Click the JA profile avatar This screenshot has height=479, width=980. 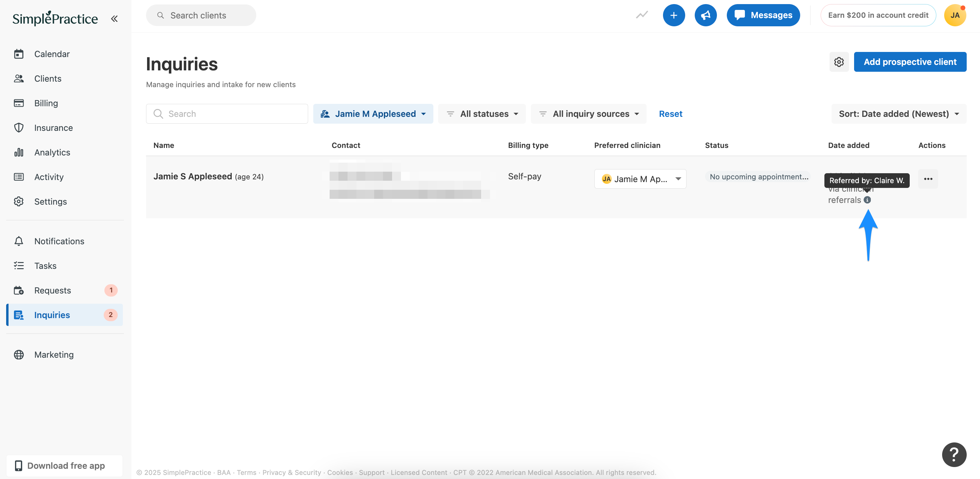click(x=954, y=15)
